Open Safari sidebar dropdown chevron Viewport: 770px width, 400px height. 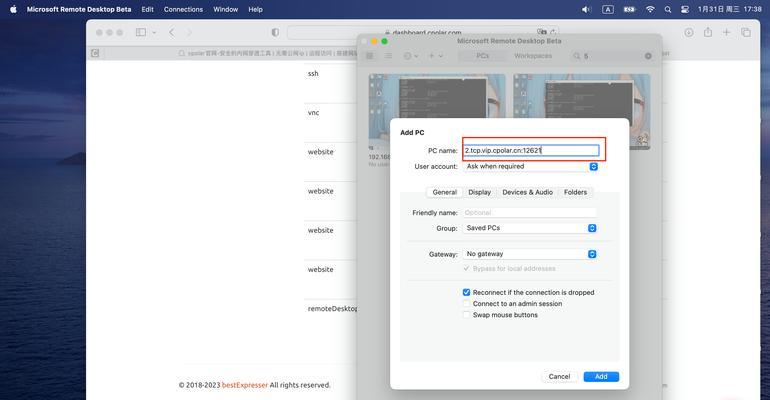[x=154, y=32]
